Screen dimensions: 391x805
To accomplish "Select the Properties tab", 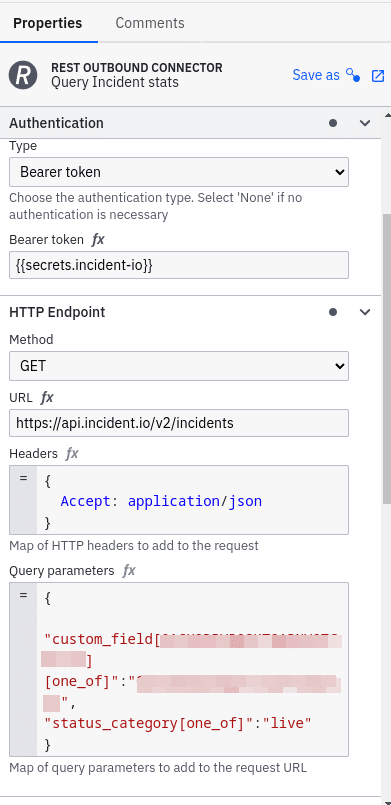I will pos(48,23).
